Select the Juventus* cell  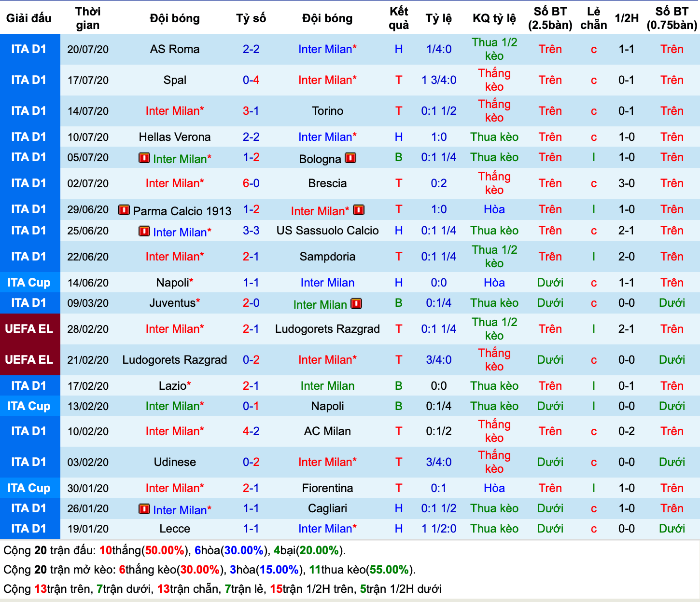click(175, 303)
